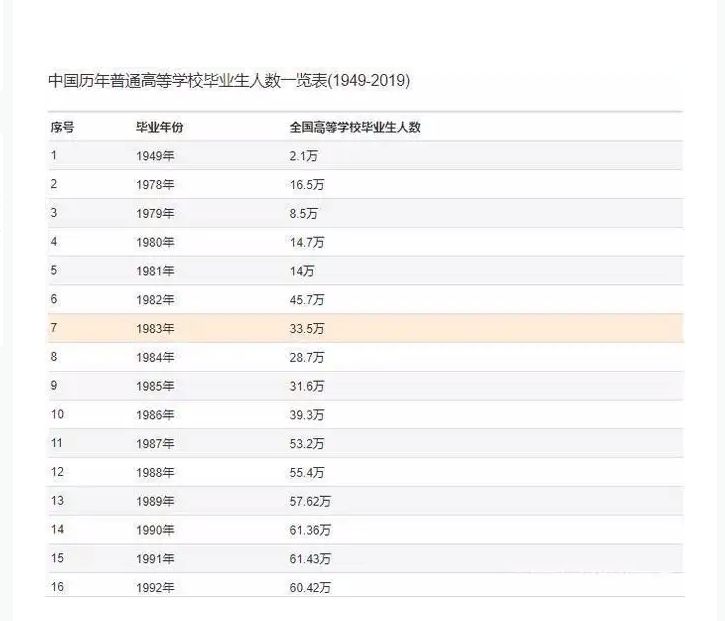This screenshot has height=621, width=725.
Task: Click the 61.43万 graduates value
Action: (310, 559)
